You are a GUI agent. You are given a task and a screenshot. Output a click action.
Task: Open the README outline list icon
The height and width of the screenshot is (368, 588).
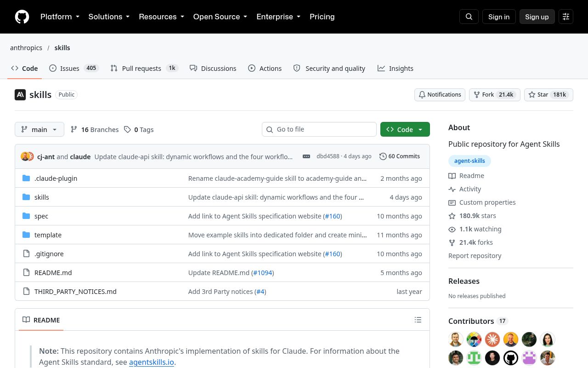click(418, 320)
